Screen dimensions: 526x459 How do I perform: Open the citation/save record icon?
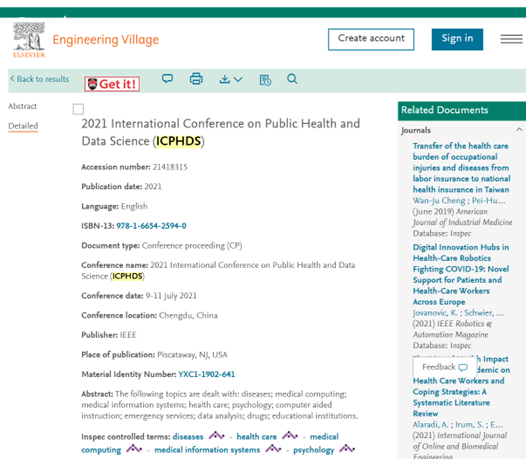click(265, 80)
